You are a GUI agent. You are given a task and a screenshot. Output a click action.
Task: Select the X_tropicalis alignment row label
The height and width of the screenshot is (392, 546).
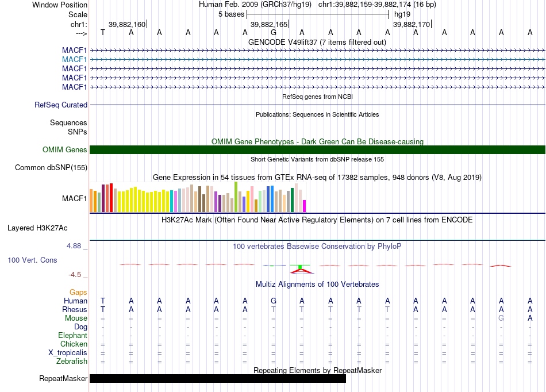pos(68,353)
